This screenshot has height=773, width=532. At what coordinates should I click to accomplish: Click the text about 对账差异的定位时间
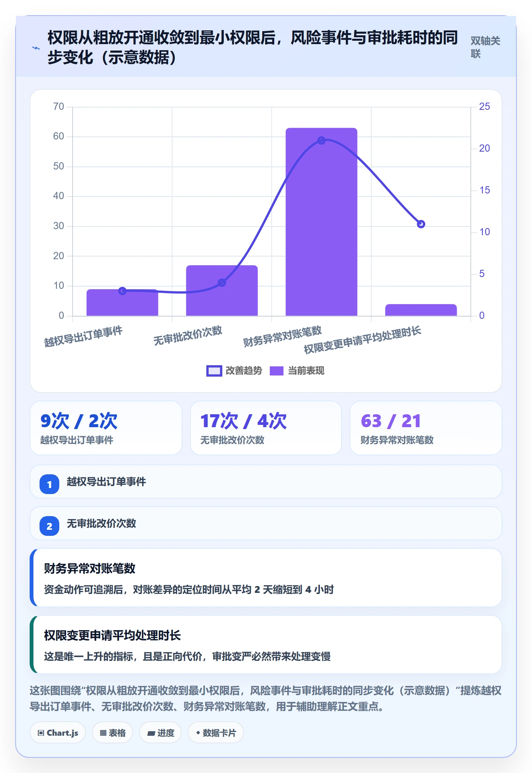coord(189,589)
